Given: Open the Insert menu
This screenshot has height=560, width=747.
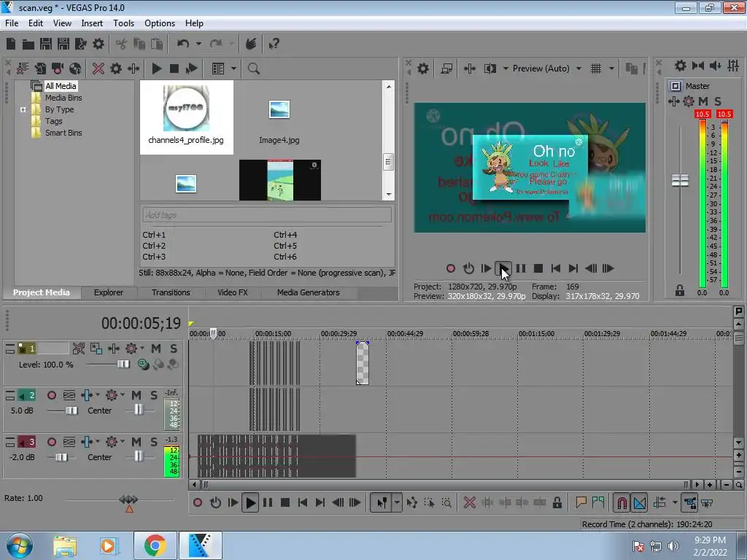Looking at the screenshot, I should (x=92, y=23).
